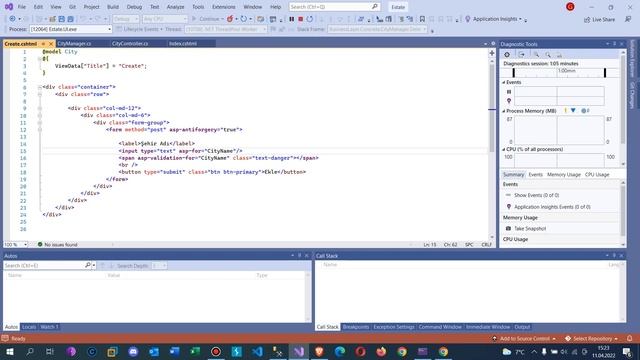Switch to CityController.cs tab
The width and height of the screenshot is (640, 360).
point(130,44)
